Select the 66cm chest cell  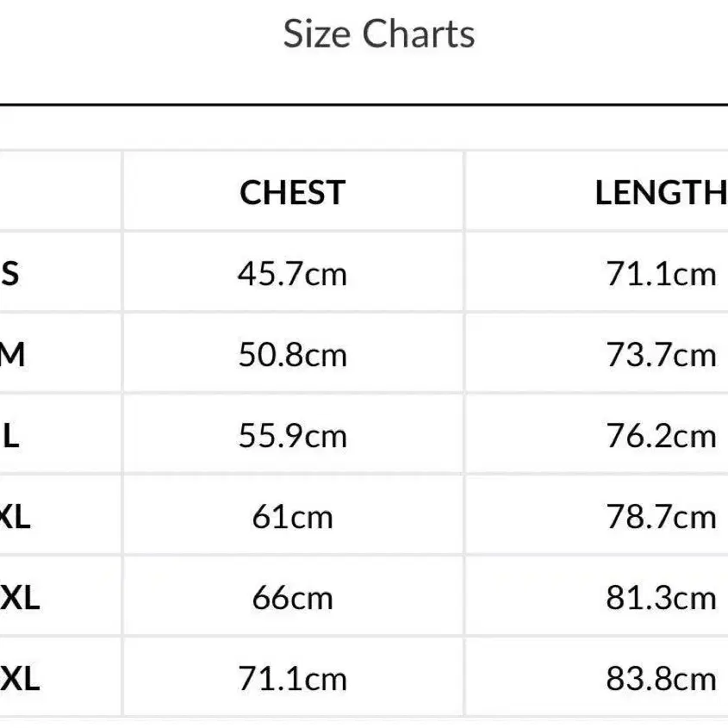[x=292, y=598]
